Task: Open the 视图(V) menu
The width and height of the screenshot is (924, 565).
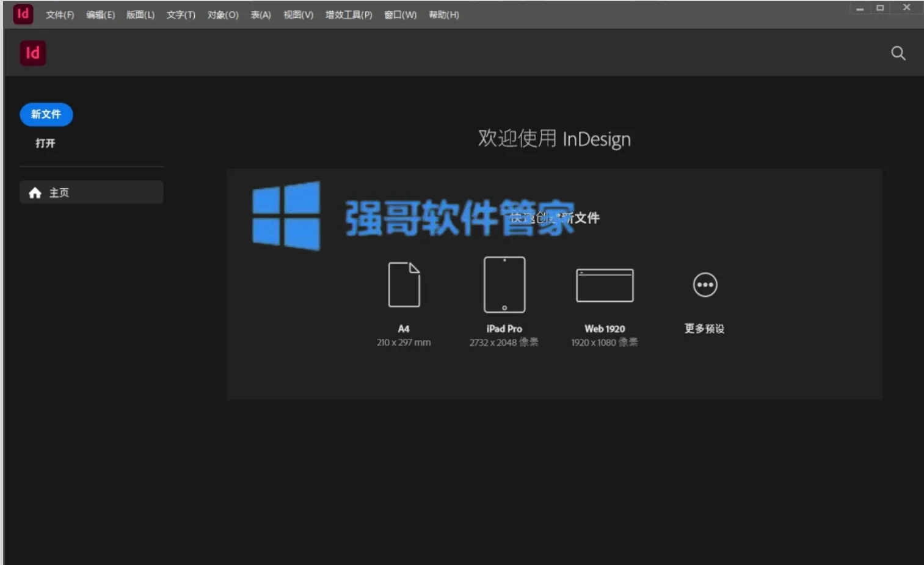Action: (x=298, y=15)
